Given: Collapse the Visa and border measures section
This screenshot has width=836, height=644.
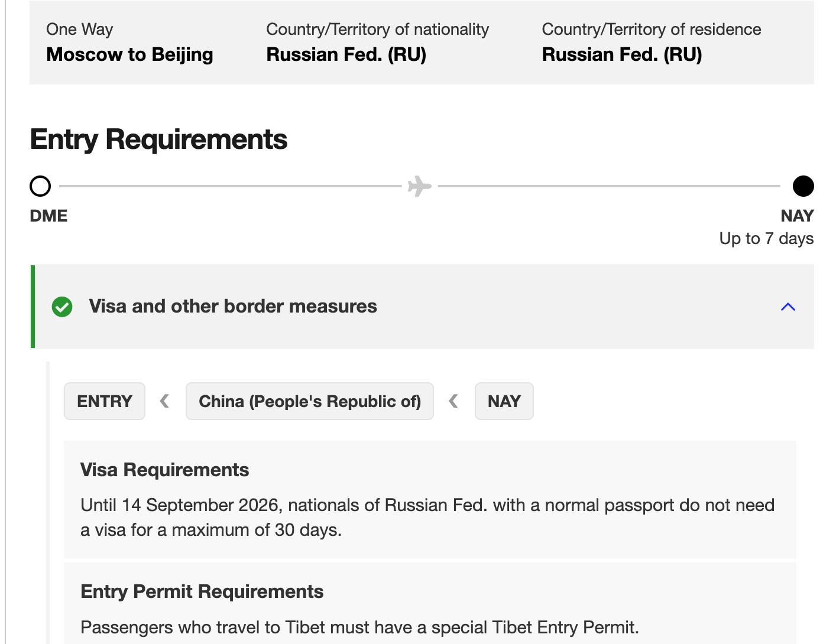Looking at the screenshot, I should coord(788,307).
